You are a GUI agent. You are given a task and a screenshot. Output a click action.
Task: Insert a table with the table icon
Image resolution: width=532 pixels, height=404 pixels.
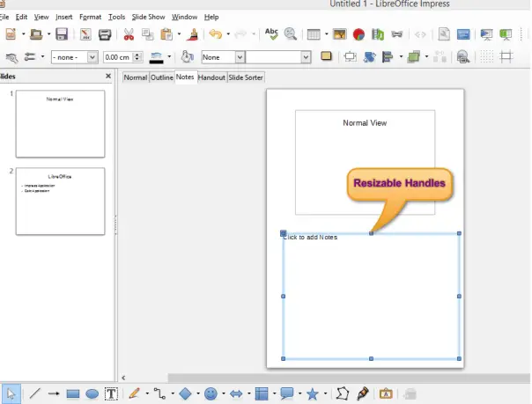(314, 34)
